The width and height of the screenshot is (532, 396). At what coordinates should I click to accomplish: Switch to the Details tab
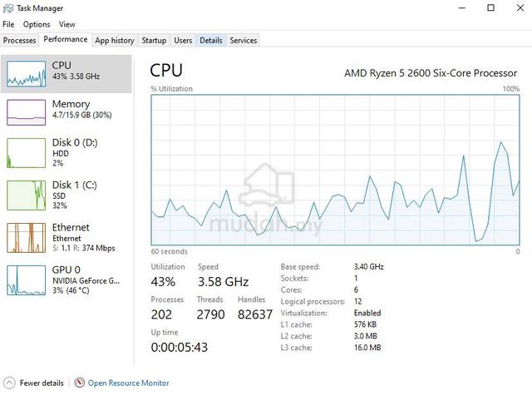tap(211, 41)
